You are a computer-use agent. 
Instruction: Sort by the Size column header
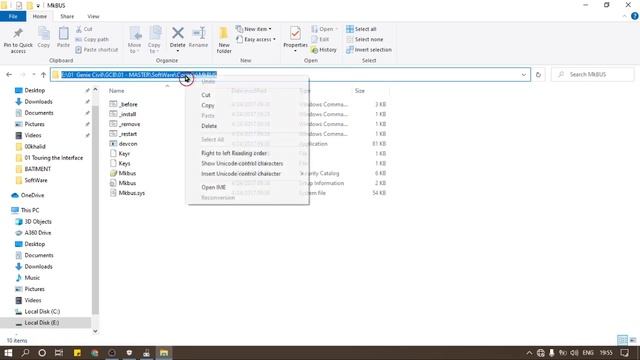pyautogui.click(x=360, y=91)
